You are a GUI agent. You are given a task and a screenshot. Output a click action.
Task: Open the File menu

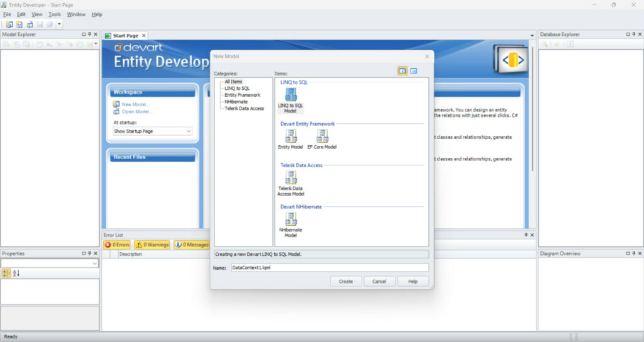[7, 14]
